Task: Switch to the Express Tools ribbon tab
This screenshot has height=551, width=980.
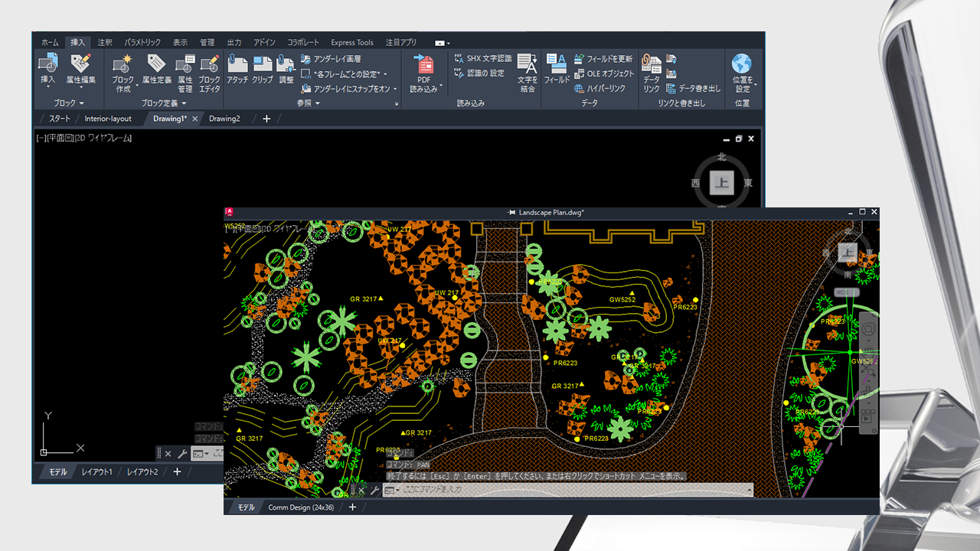Action: click(352, 43)
